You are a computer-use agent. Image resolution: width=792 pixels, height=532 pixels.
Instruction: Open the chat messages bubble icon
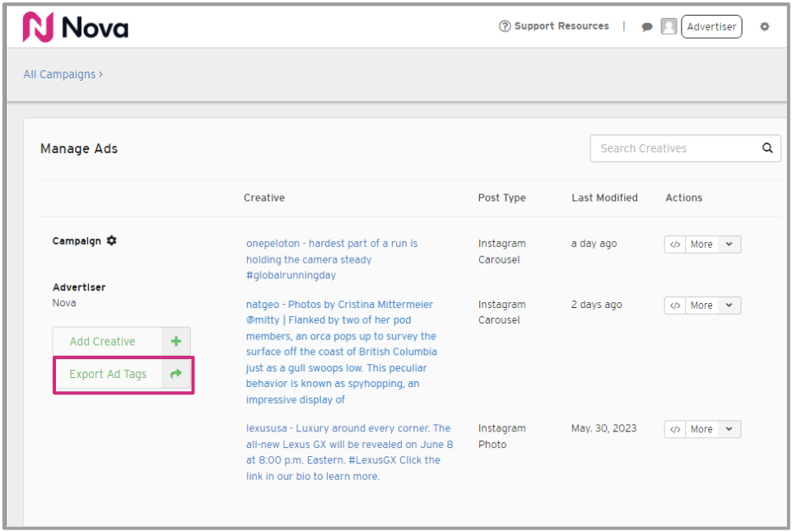647,27
